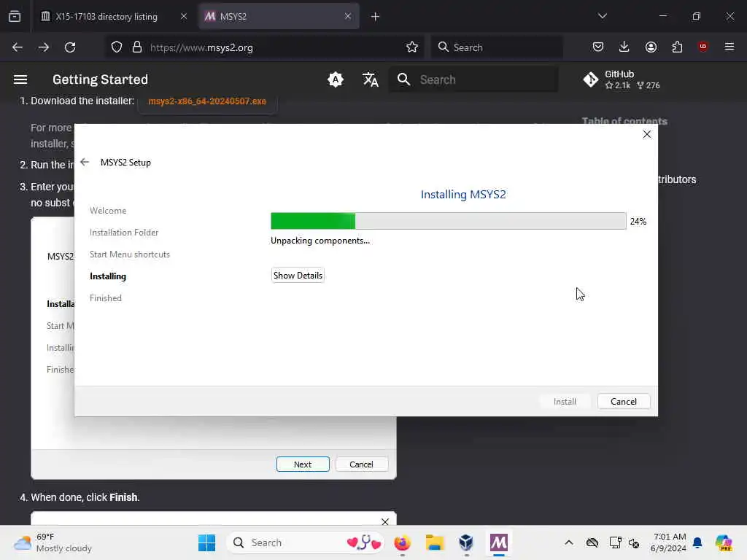Click Cancel in the webpage screenshot

362,464
